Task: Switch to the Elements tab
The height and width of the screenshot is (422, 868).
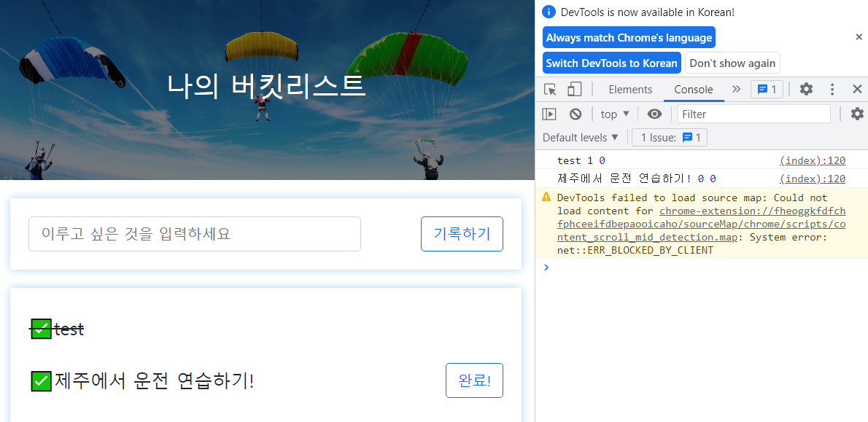Action: point(630,90)
